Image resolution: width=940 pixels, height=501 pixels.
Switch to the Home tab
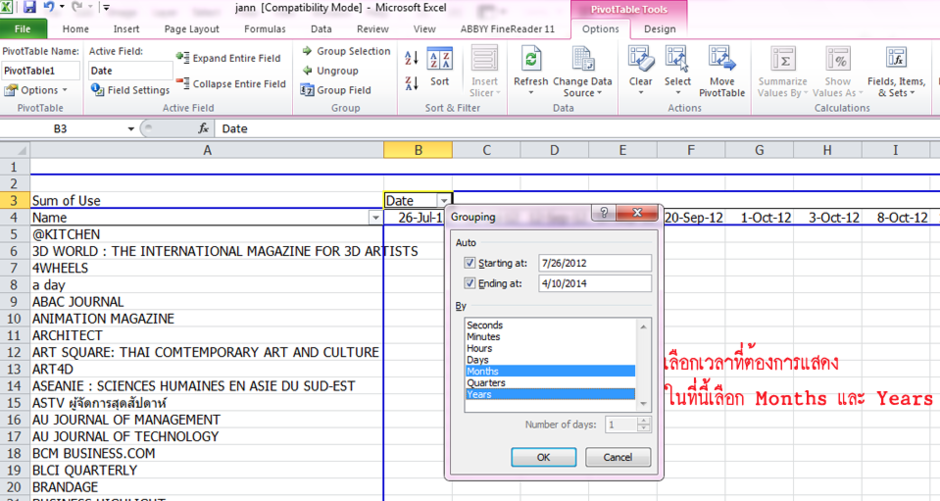(76, 29)
